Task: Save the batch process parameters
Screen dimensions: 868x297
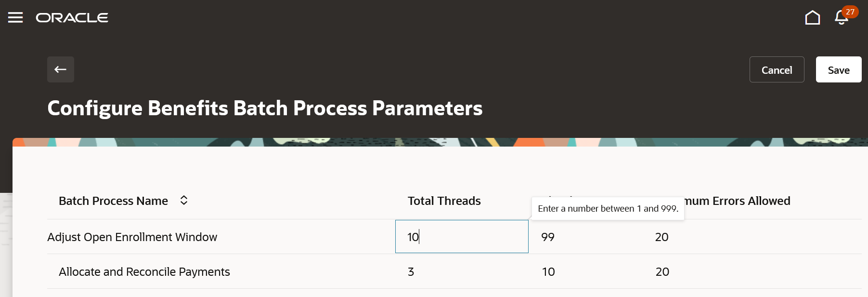Action: tap(838, 70)
